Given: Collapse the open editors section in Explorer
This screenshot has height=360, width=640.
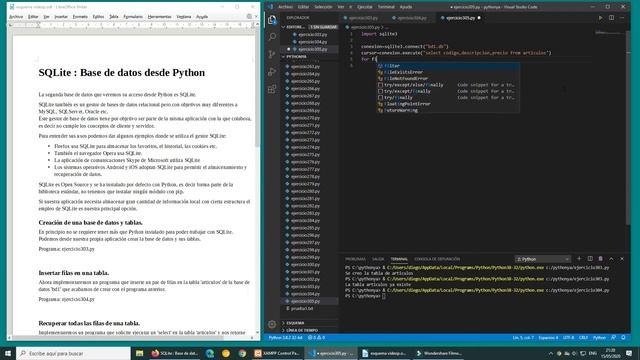Looking at the screenshot, I should 310,27.
